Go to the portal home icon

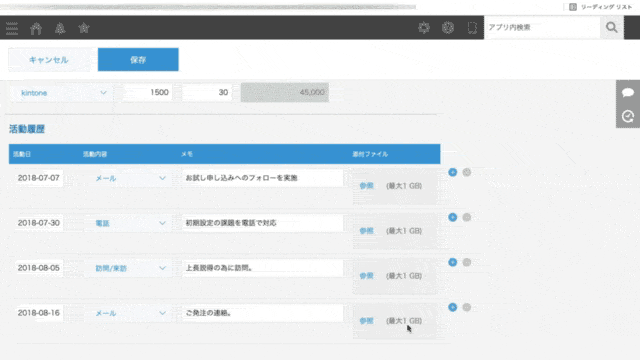click(36, 28)
